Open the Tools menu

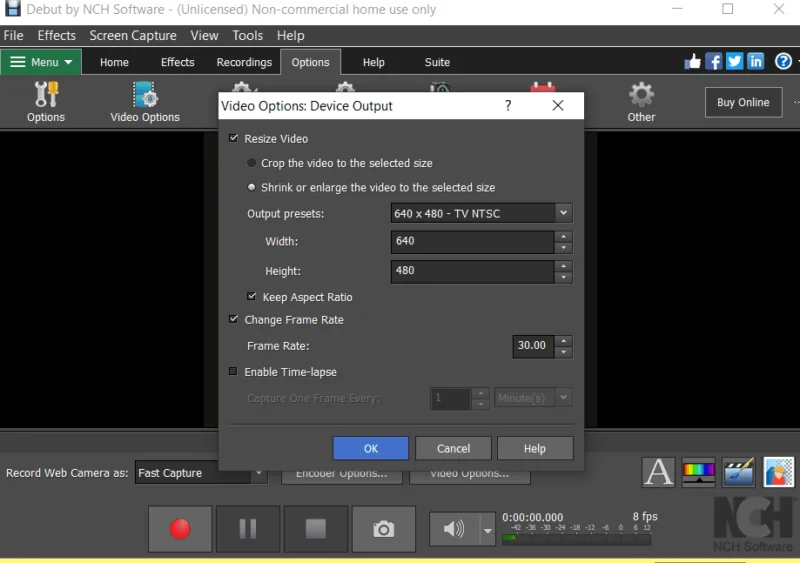pos(247,36)
